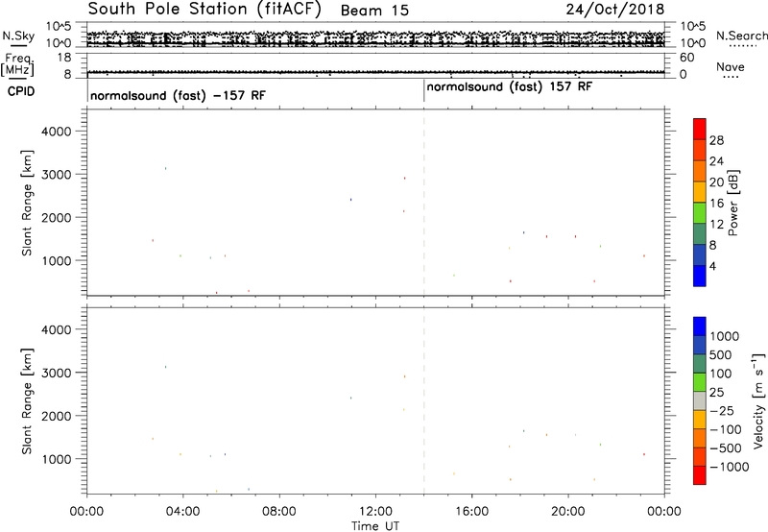The width and height of the screenshot is (768, 532).
Task: Pick the Power colorbar segment between 4 and 8
Action: pyautogui.click(x=700, y=255)
